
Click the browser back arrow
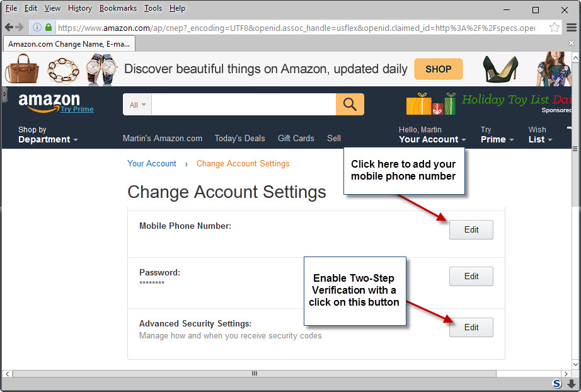[9, 27]
